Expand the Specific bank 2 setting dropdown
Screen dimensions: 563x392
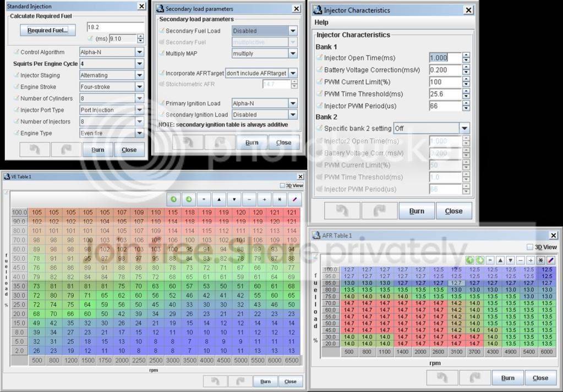tap(464, 128)
